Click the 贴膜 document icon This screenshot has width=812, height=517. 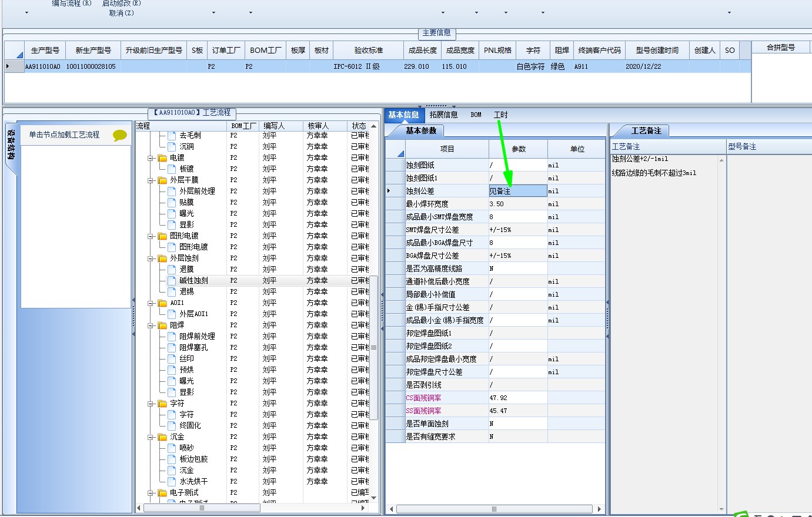pos(172,203)
